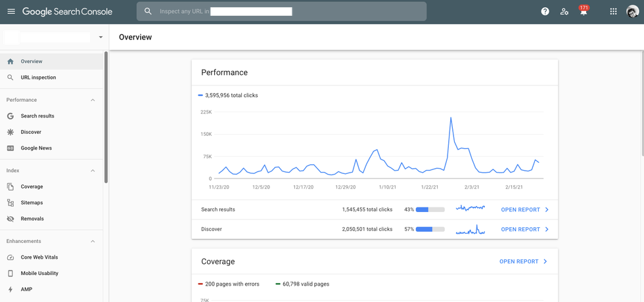Select Discover in the sidebar

tap(31, 132)
